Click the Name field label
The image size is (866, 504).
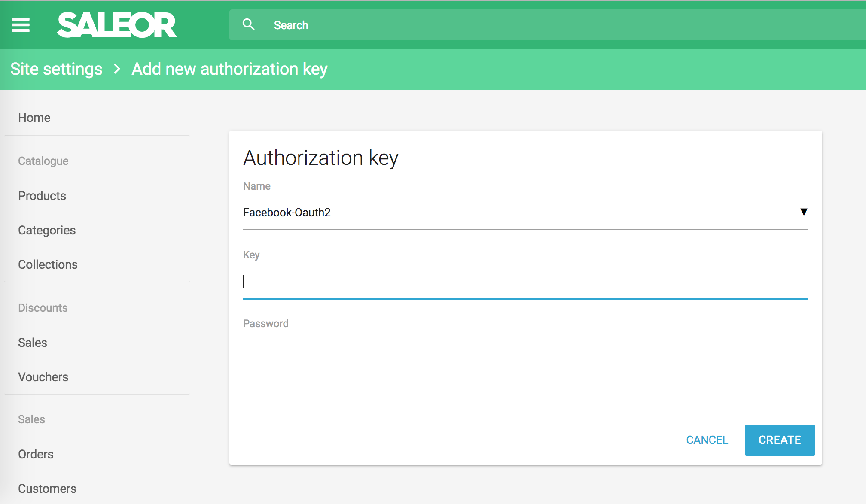click(257, 186)
